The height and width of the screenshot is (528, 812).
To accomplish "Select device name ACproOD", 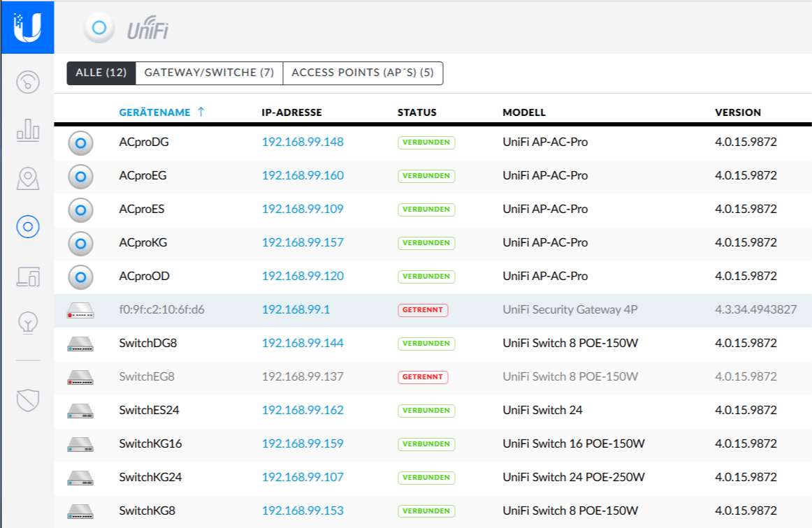I will (145, 276).
